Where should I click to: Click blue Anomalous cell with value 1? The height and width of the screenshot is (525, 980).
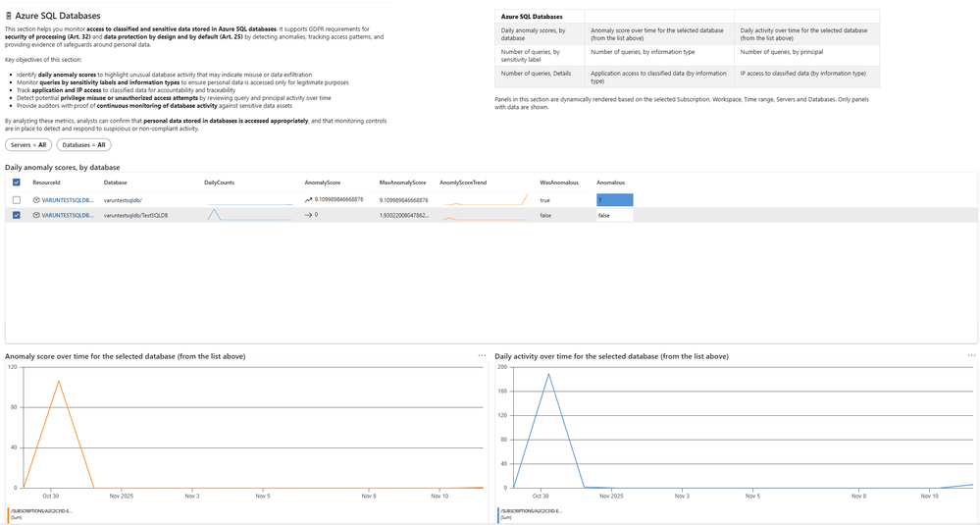615,200
